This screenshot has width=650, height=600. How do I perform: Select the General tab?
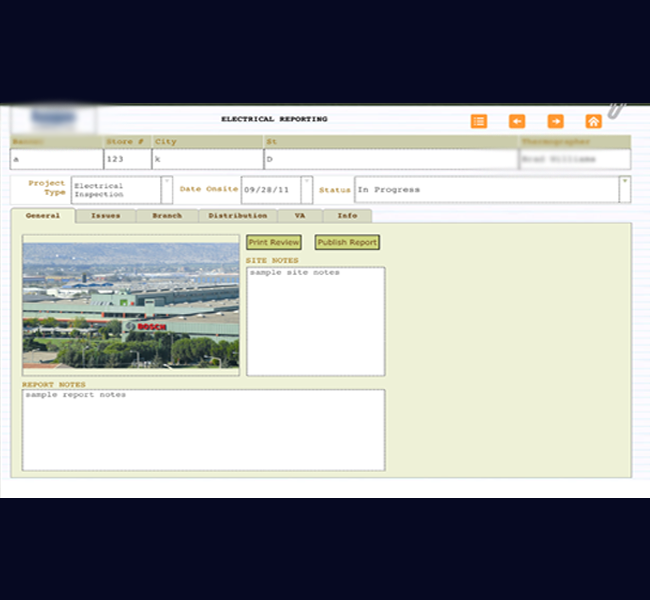[x=43, y=216]
